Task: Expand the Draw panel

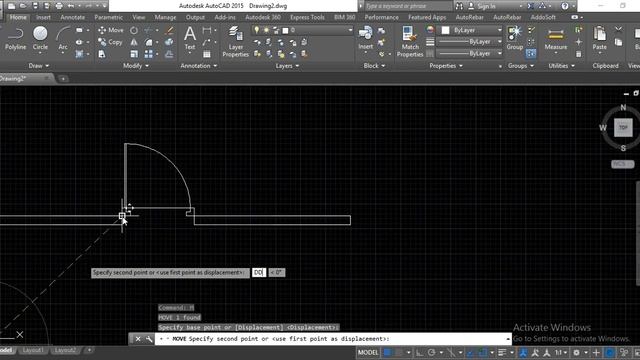Action: click(39, 66)
